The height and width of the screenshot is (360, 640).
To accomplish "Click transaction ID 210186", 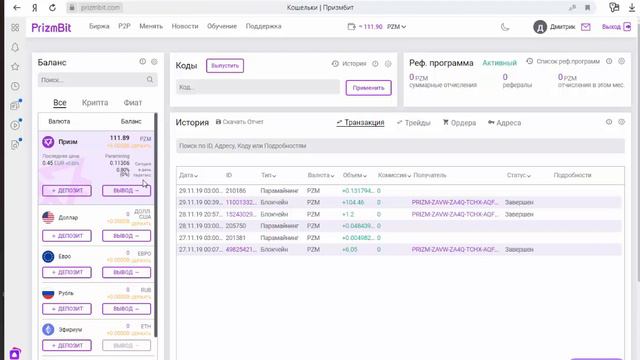I will coord(236,191).
